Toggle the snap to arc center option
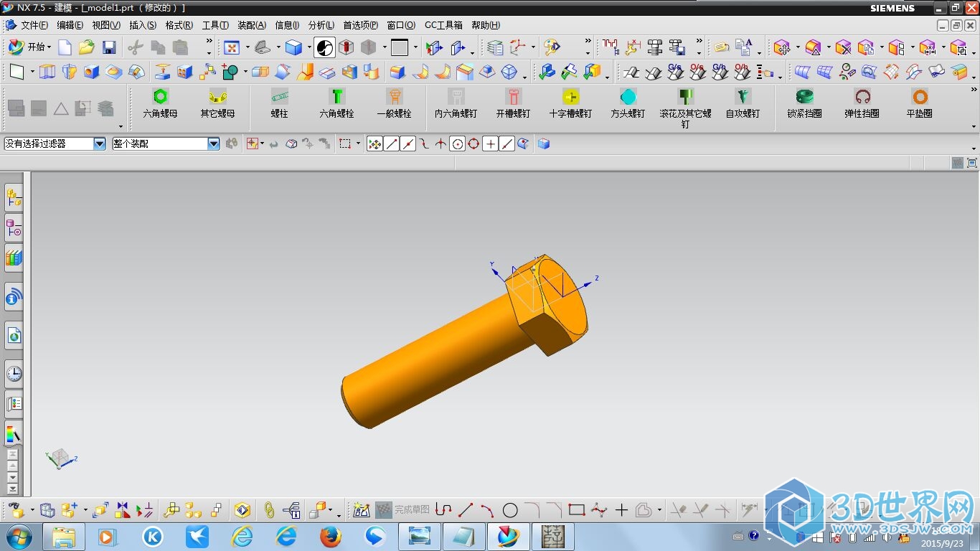The image size is (980, 551). click(x=457, y=143)
